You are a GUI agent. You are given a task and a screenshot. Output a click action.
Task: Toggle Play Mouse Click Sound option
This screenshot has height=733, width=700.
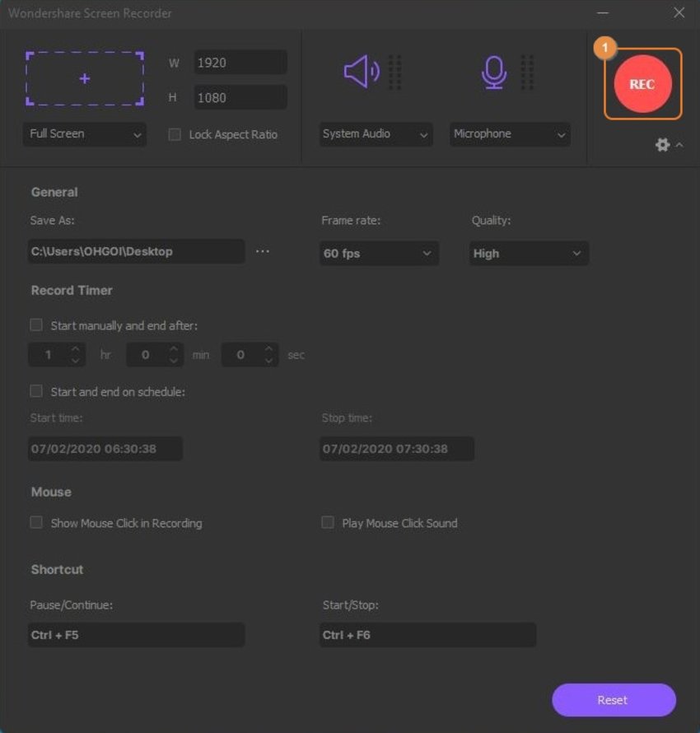coord(328,523)
